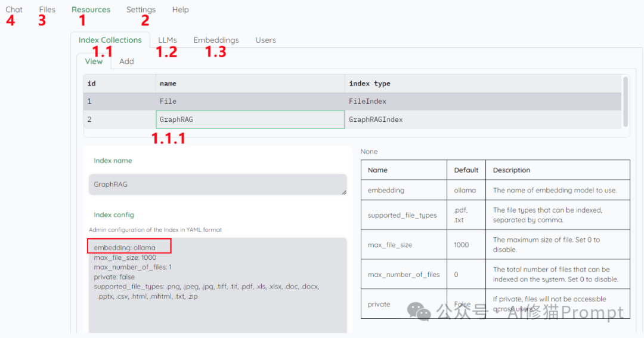Open the Help tab
Image resolution: width=644 pixels, height=338 pixels.
[180, 10]
